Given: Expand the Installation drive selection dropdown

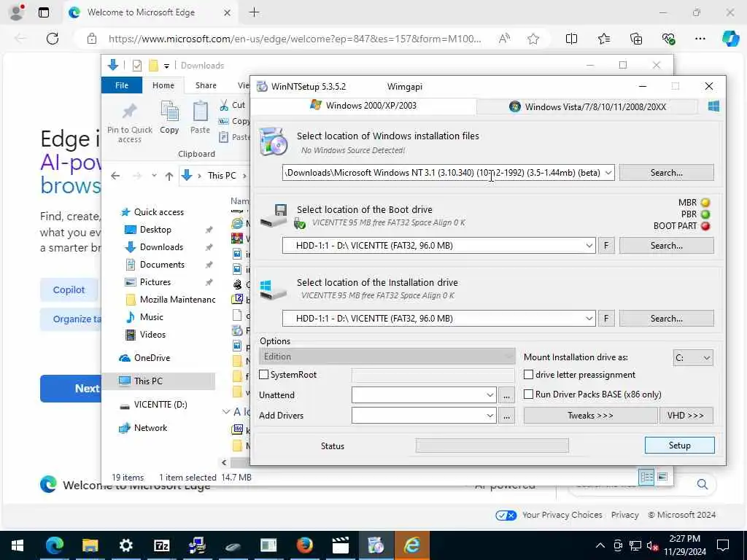Looking at the screenshot, I should click(x=589, y=319).
